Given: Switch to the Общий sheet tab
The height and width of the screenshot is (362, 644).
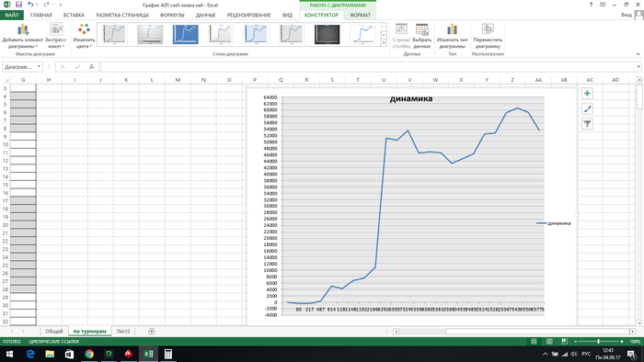Looking at the screenshot, I should pos(54,332).
